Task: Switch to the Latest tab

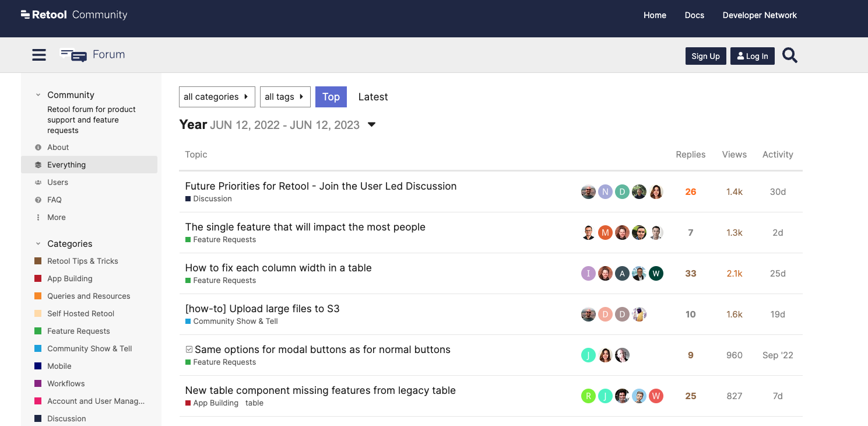Action: [373, 97]
